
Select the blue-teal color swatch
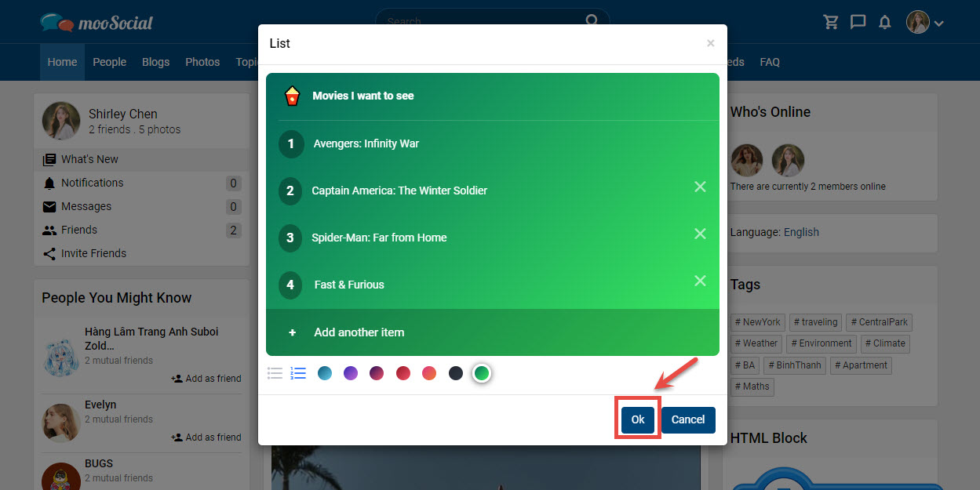[x=325, y=373]
